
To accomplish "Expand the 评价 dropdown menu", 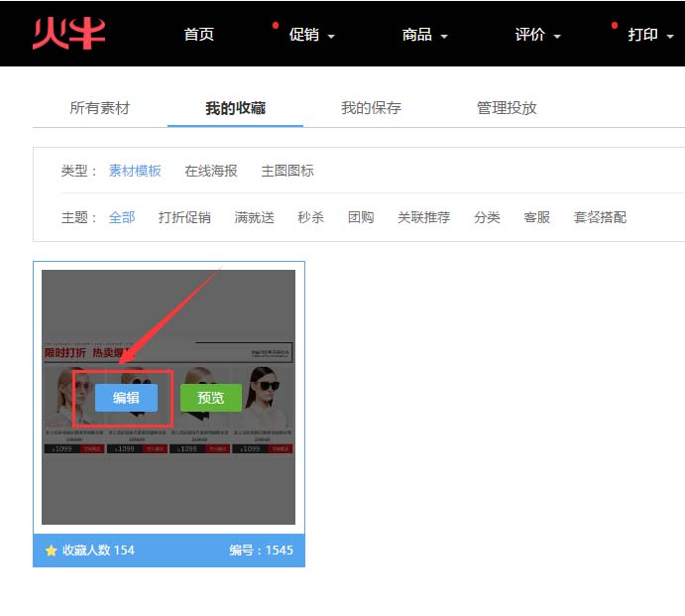I will (537, 35).
